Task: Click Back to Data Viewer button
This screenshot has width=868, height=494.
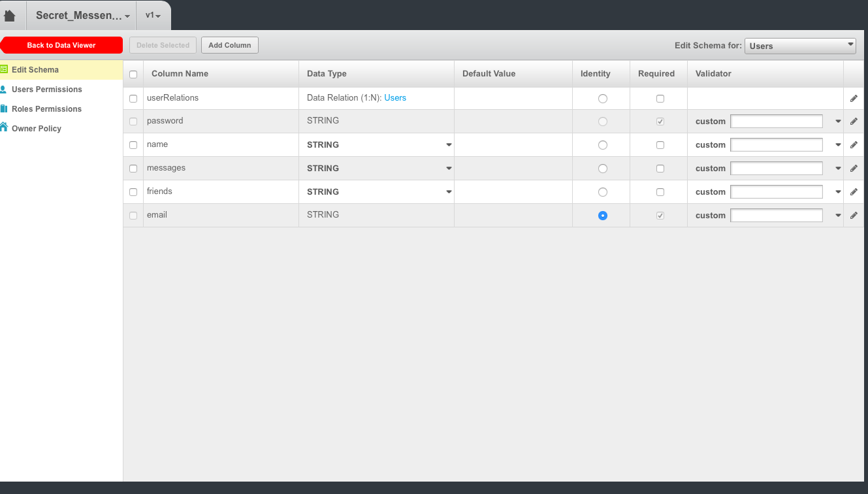Action: pyautogui.click(x=61, y=45)
